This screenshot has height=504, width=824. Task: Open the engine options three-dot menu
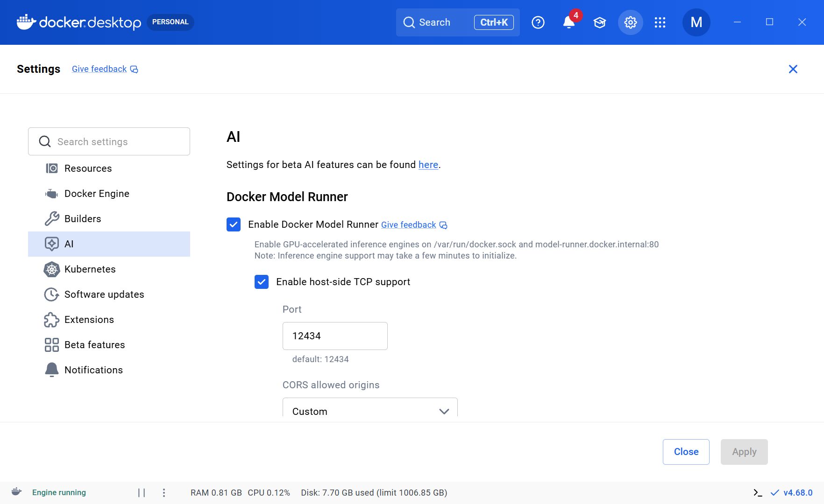pos(163,492)
